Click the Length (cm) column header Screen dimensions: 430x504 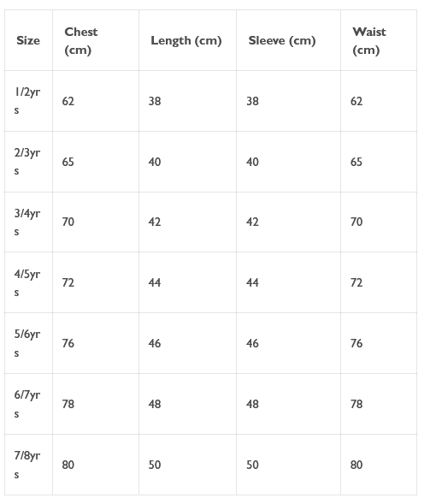[186, 41]
